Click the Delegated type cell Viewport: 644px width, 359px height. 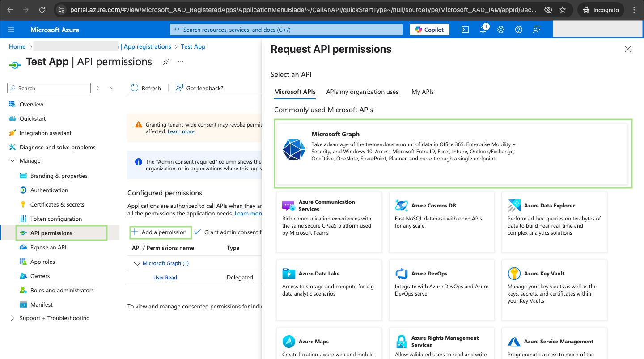click(x=240, y=278)
